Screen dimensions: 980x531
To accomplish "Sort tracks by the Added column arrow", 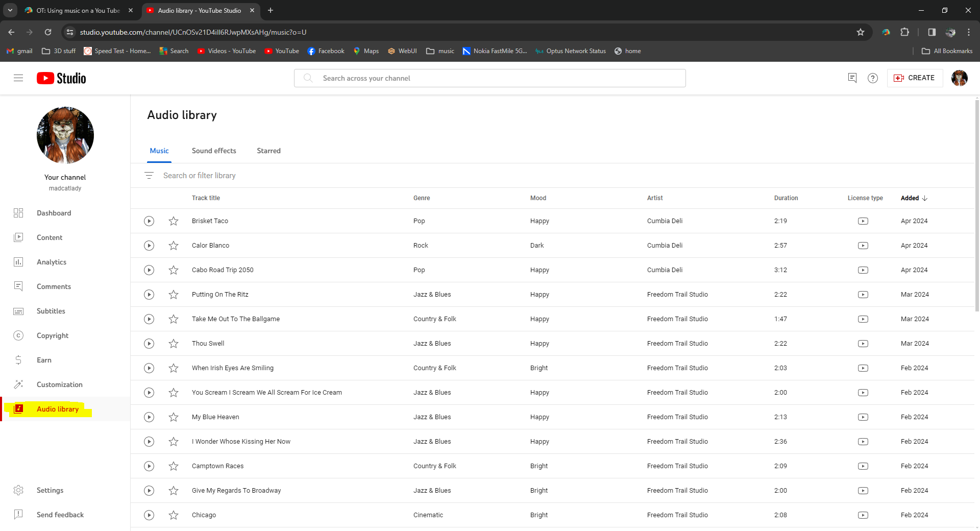I will pos(925,198).
